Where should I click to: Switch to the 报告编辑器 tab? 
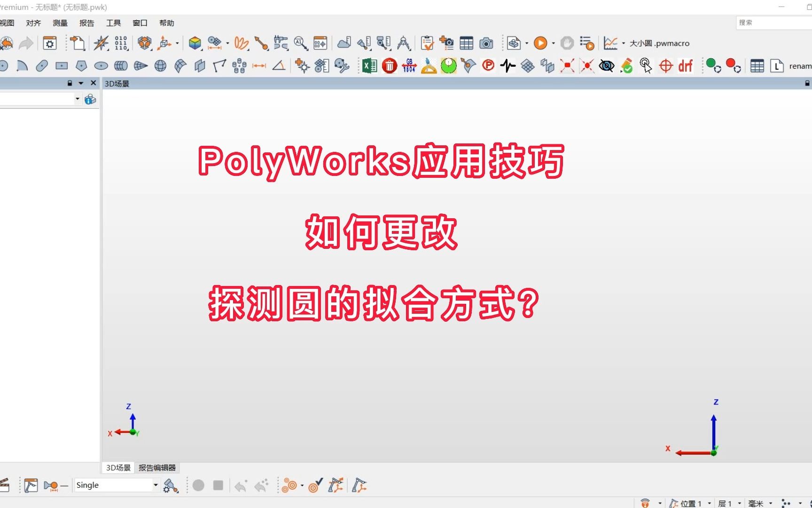[x=157, y=468]
